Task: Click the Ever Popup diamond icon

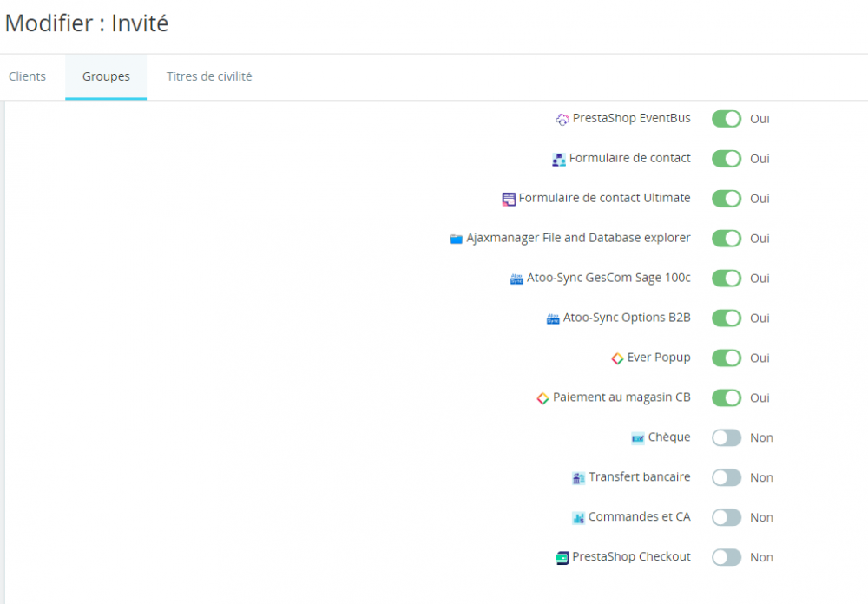Action: click(x=618, y=358)
